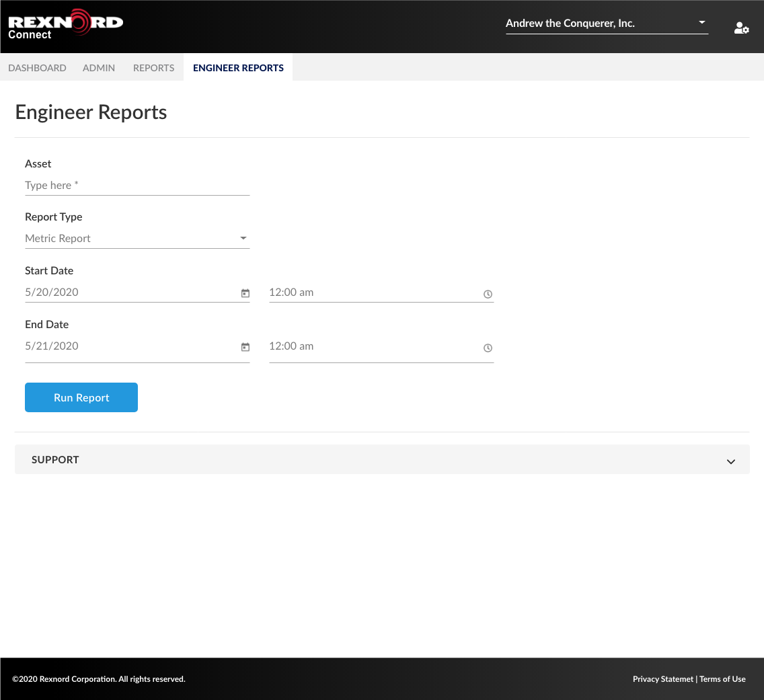Open the user settings icon
The image size is (764, 700).
[x=741, y=28]
